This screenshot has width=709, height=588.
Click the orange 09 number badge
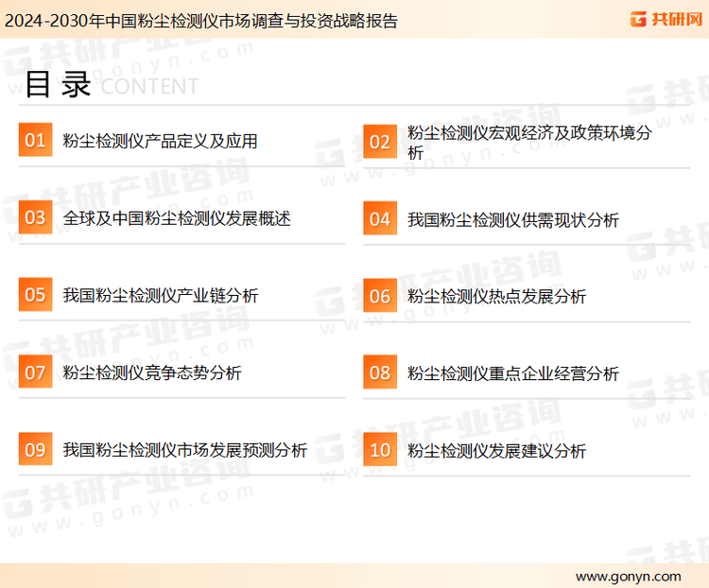point(35,450)
